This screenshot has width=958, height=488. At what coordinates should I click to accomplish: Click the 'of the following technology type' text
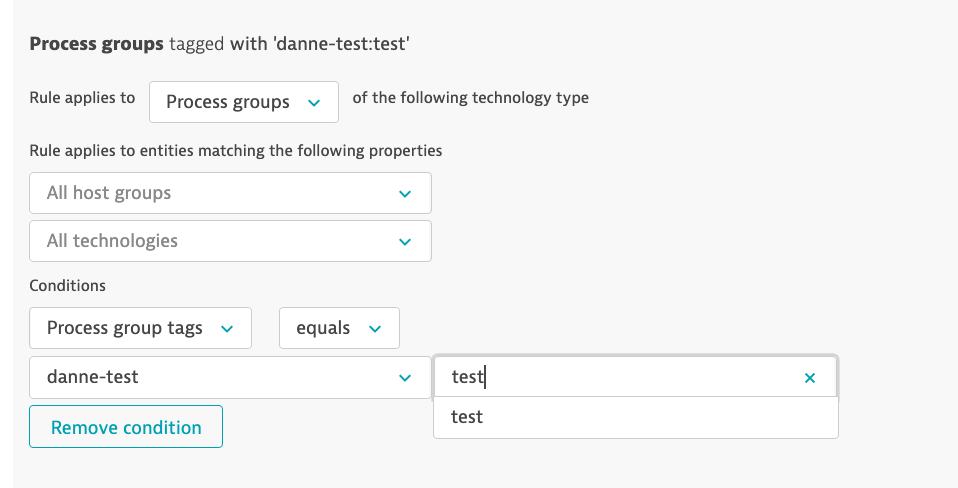click(471, 98)
